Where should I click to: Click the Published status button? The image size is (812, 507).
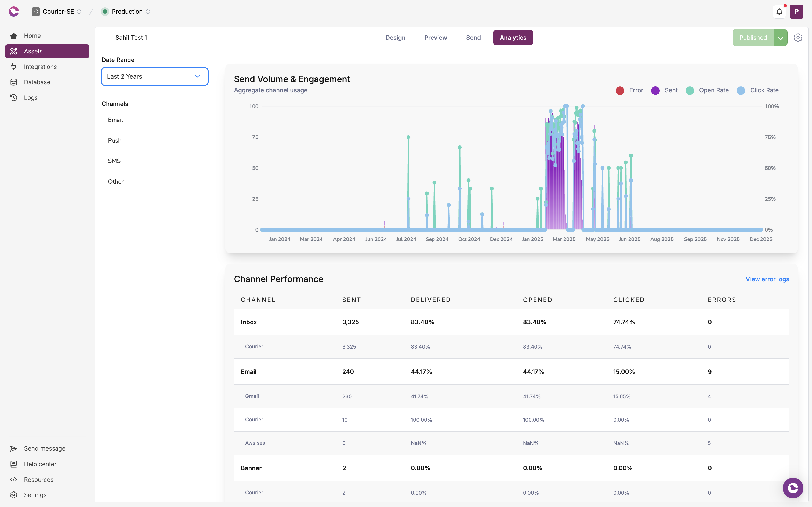point(752,38)
